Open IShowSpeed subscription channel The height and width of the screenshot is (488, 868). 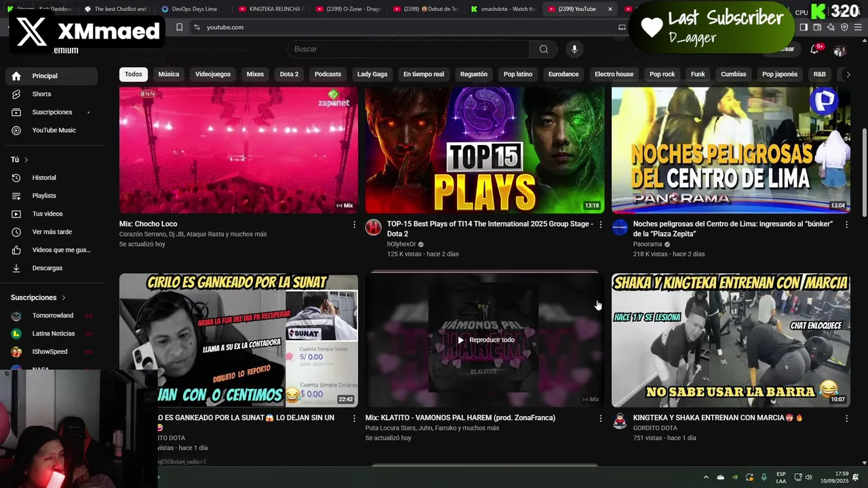point(52,352)
